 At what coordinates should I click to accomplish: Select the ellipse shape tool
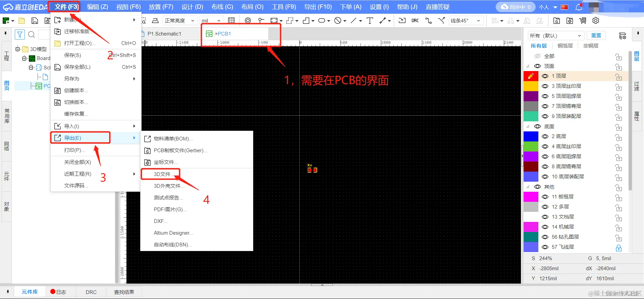coord(321,20)
